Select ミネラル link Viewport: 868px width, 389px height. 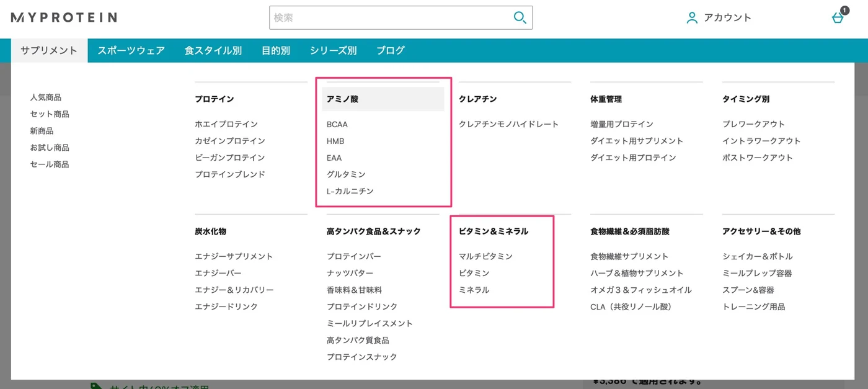point(474,290)
